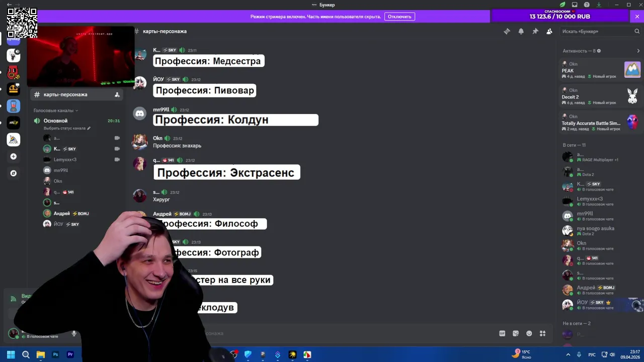This screenshot has height=362, width=644.
Task: Open Totally Accurate Battle Sim activity card
Action: [600, 122]
